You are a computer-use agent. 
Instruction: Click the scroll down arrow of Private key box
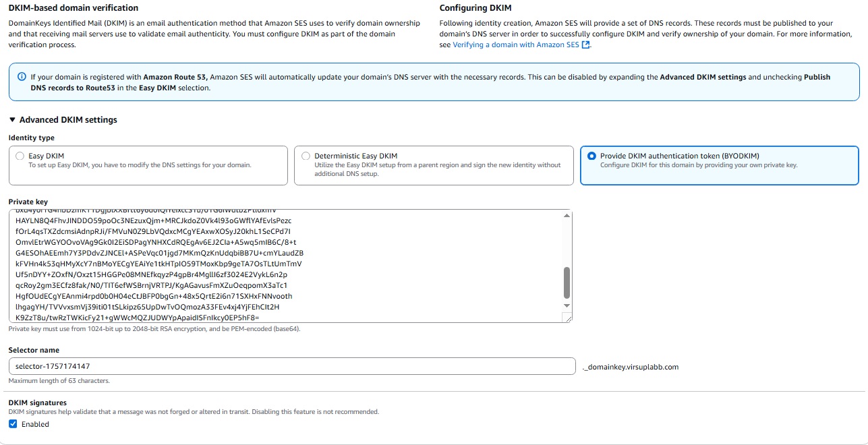(x=567, y=307)
